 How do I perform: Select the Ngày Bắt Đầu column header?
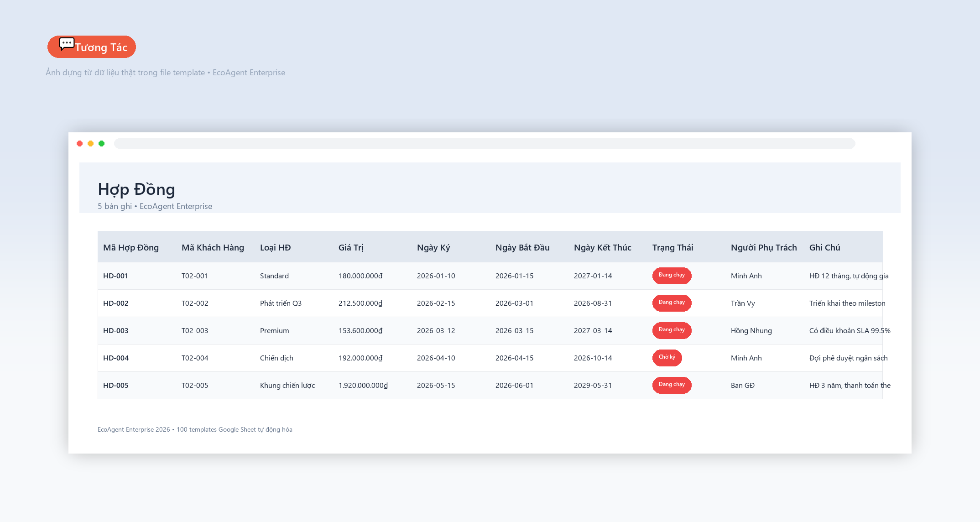point(522,248)
